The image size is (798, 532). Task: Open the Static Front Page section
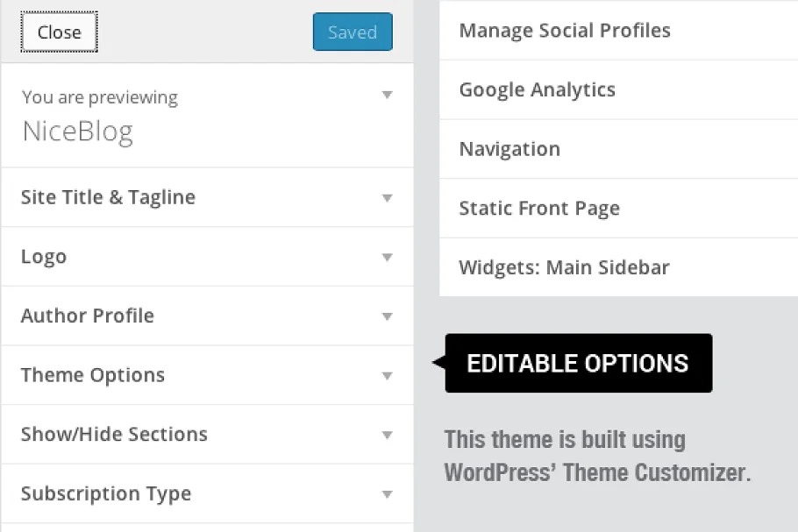(x=539, y=209)
